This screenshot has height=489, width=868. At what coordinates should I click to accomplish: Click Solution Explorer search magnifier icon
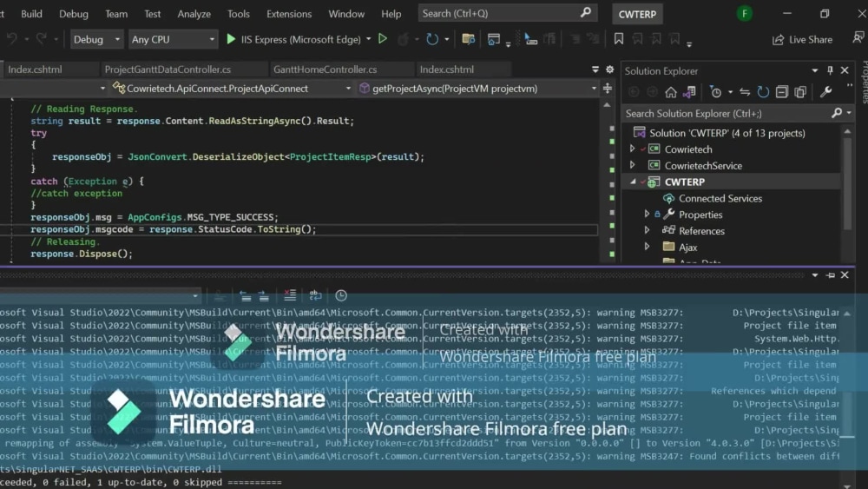point(837,113)
